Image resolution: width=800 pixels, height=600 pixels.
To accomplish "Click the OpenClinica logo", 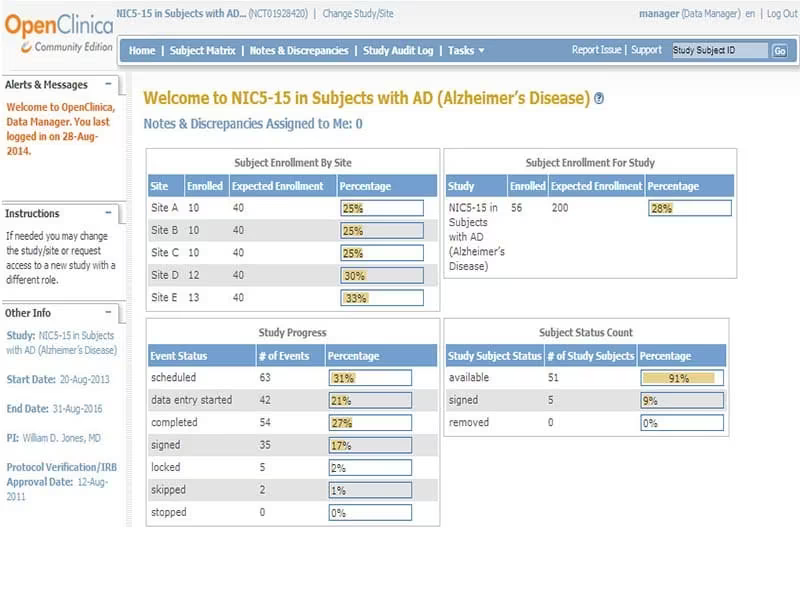I will coord(59,33).
